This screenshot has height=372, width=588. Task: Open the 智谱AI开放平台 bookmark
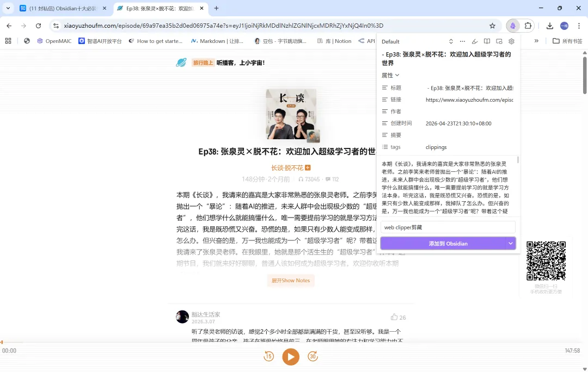[x=100, y=41]
